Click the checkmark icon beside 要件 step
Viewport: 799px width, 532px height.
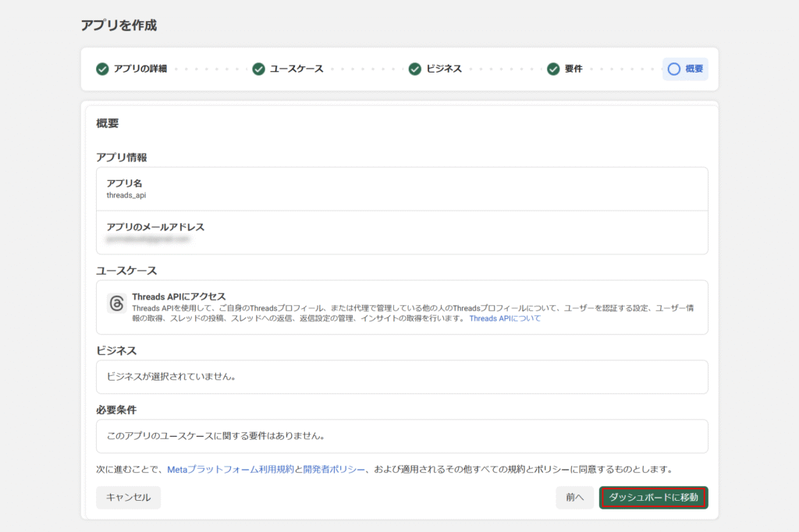[553, 69]
